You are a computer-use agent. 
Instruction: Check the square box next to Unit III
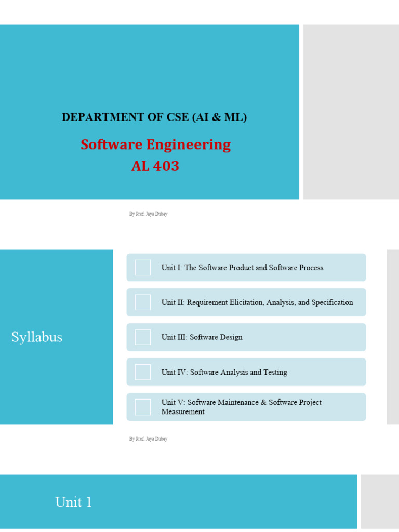point(143,337)
